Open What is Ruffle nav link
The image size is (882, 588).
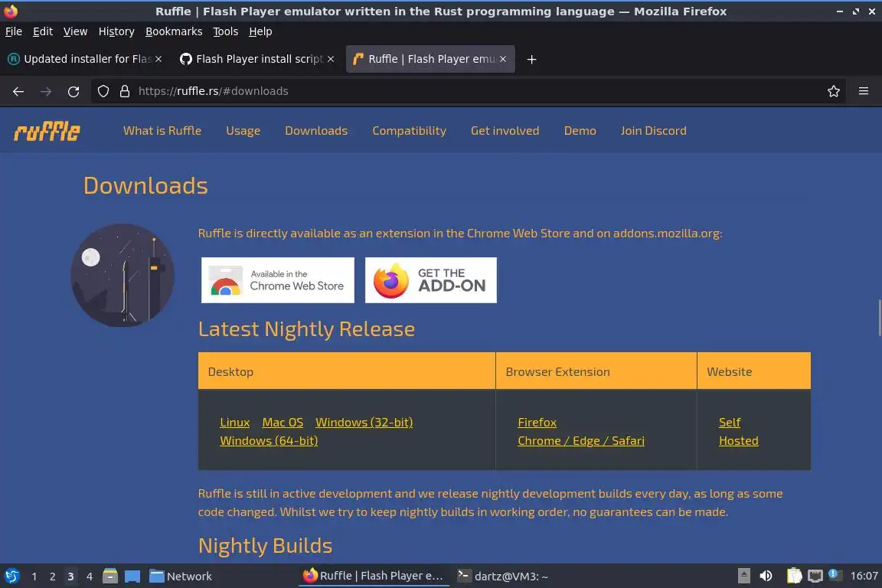162,131
